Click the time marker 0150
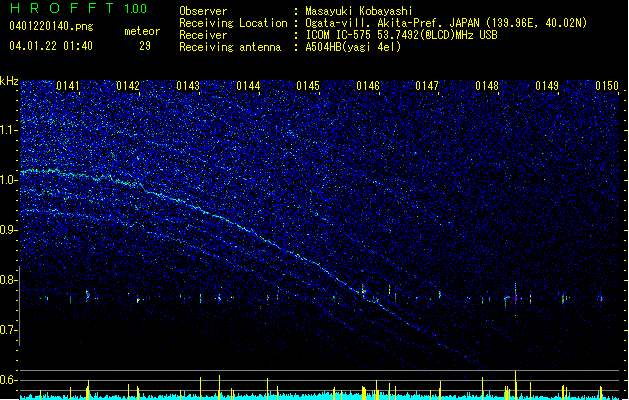 pos(607,86)
